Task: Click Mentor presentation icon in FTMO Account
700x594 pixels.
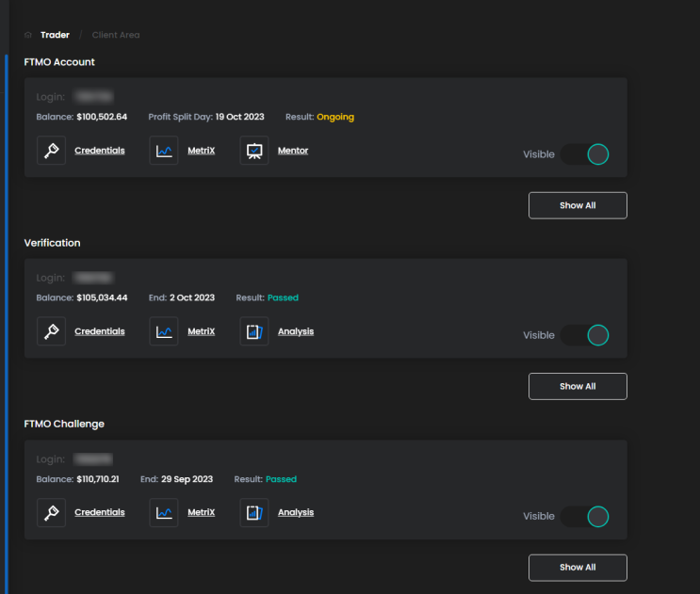Action: (254, 151)
